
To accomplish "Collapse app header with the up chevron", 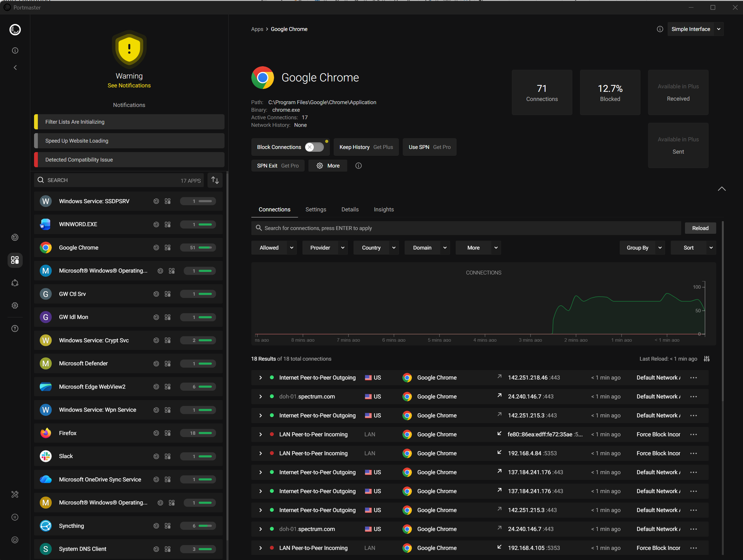I will [722, 189].
